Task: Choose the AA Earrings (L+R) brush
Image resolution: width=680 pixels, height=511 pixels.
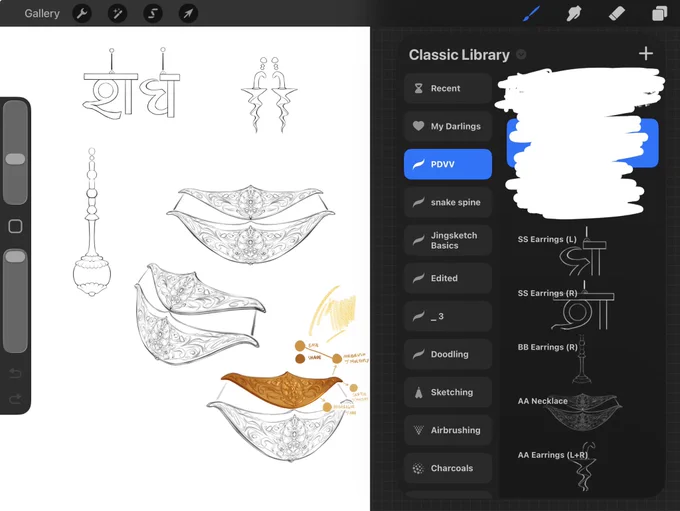Action: tap(582, 467)
